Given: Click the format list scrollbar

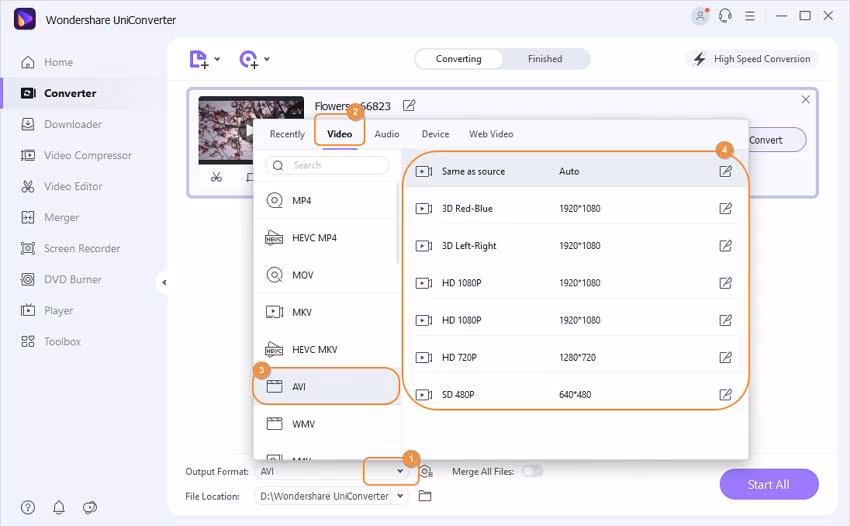Looking at the screenshot, I should [398, 223].
